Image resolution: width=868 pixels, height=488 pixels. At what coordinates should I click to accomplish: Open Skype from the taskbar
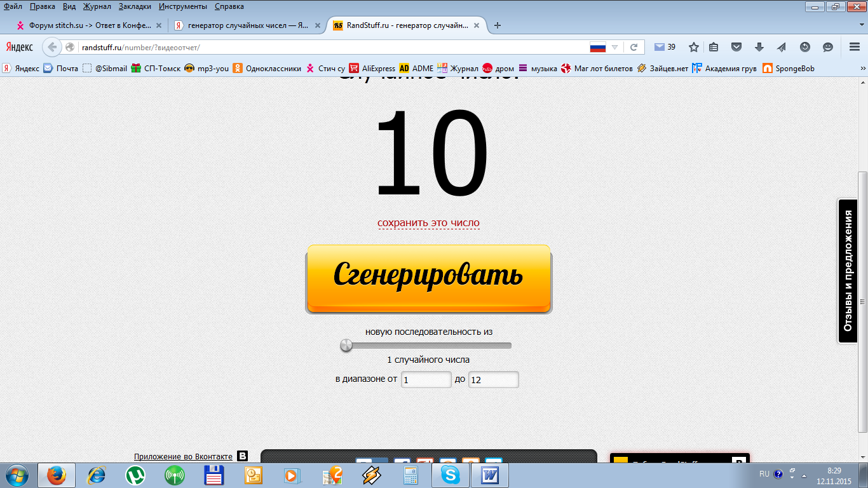click(x=451, y=475)
